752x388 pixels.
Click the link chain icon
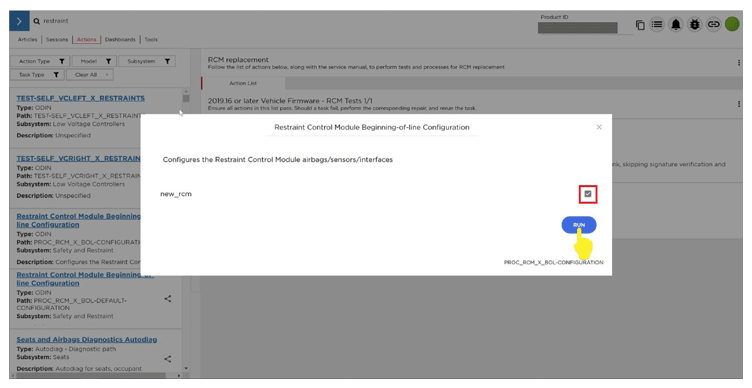(714, 24)
